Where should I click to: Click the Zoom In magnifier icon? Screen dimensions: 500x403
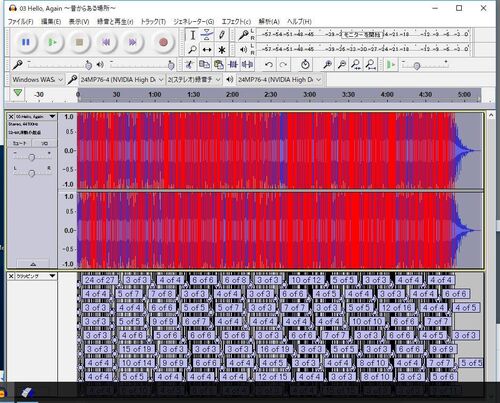(x=327, y=65)
